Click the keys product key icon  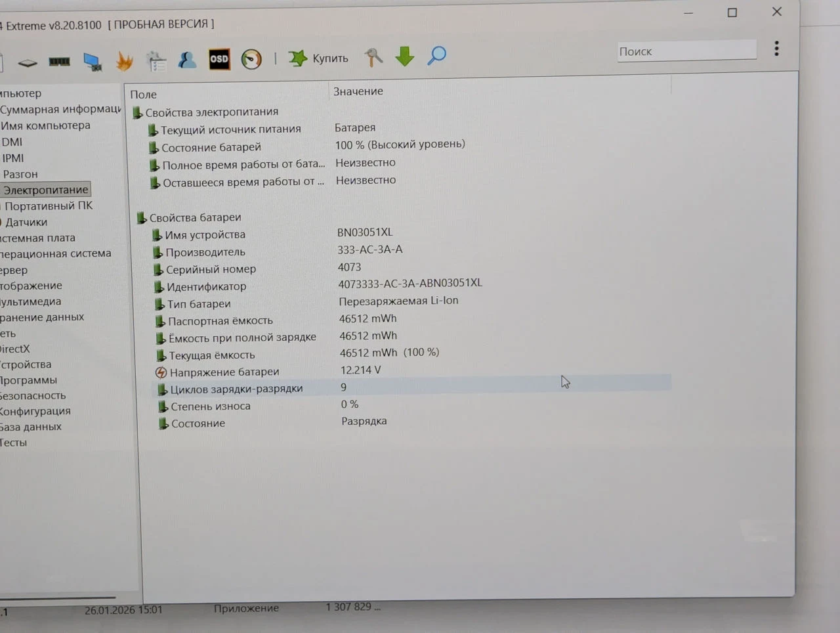(x=373, y=57)
